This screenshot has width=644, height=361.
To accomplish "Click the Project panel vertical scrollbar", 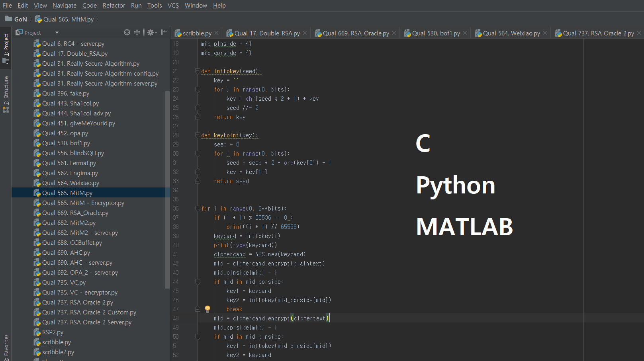I will [x=167, y=189].
